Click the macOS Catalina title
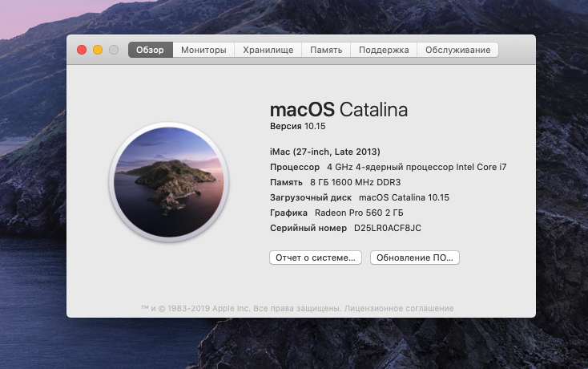 339,110
